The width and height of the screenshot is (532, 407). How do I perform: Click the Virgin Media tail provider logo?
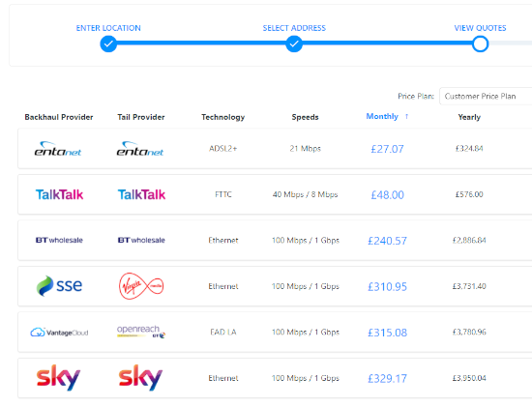(x=141, y=286)
